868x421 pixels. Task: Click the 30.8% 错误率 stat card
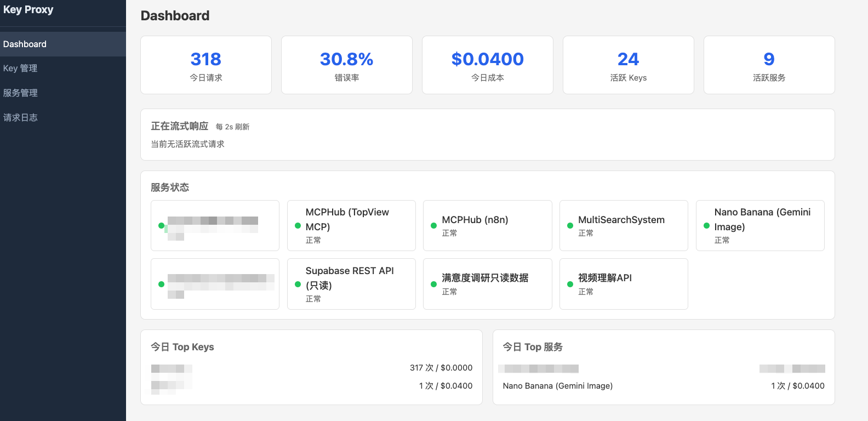(347, 65)
